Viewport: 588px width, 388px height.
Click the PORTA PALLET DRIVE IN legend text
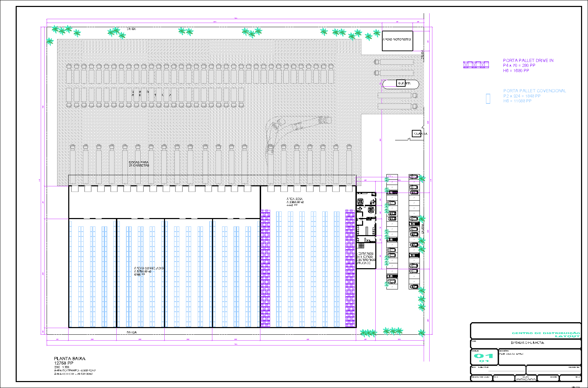528,61
